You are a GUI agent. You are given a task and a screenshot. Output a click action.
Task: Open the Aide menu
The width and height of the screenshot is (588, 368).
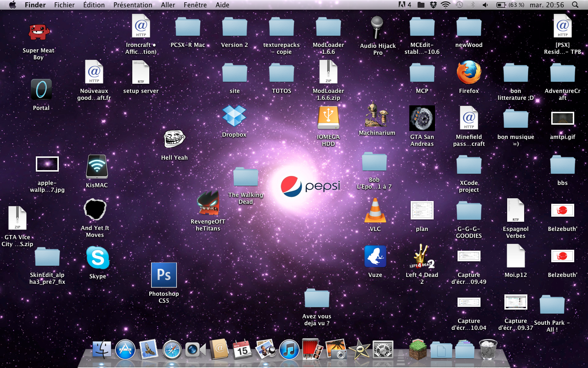coord(222,5)
